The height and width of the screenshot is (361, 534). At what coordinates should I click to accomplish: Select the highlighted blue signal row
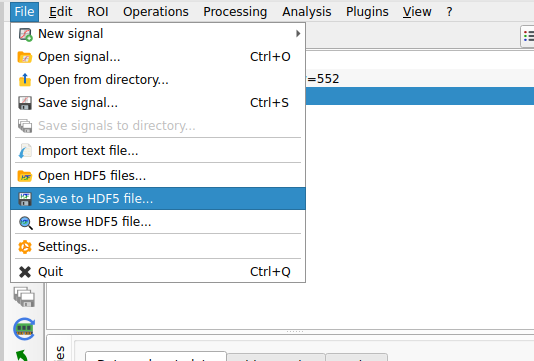click(x=420, y=96)
